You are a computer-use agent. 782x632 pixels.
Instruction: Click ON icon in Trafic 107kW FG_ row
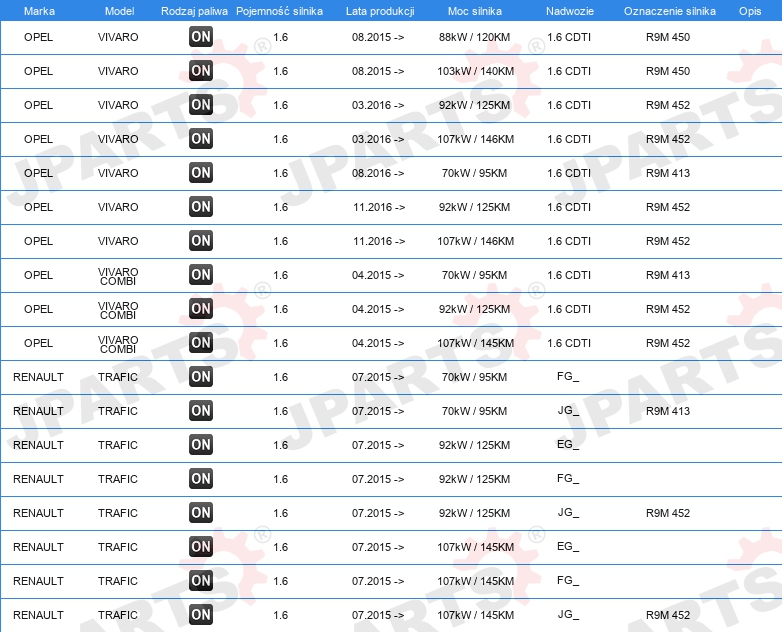click(201, 581)
